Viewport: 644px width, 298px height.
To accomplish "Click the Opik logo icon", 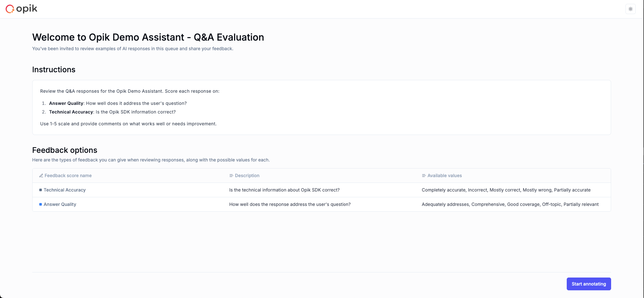I will tap(10, 9).
